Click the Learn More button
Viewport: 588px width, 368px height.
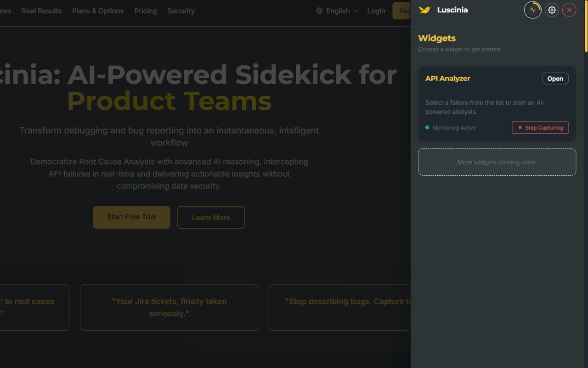211,217
